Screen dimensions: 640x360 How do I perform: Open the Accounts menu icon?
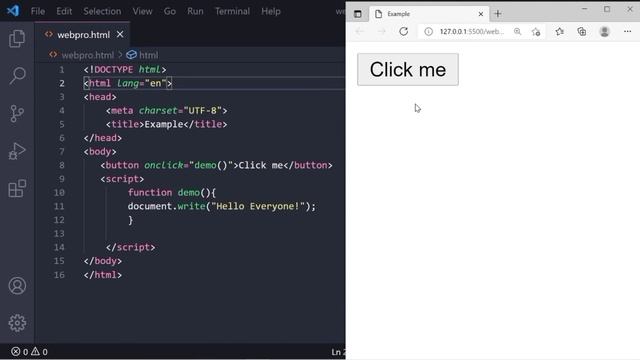coord(17,286)
